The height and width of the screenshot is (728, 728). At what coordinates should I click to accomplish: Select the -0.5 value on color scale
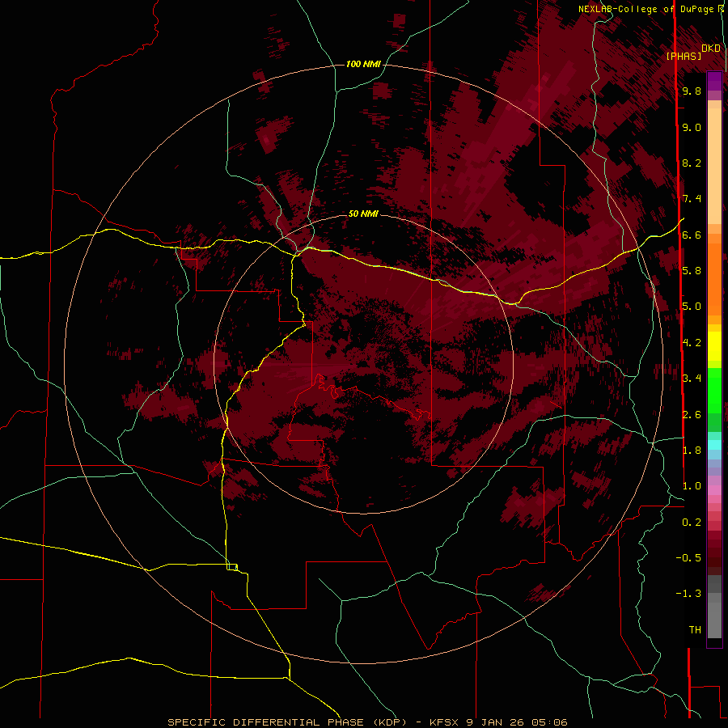[688, 558]
